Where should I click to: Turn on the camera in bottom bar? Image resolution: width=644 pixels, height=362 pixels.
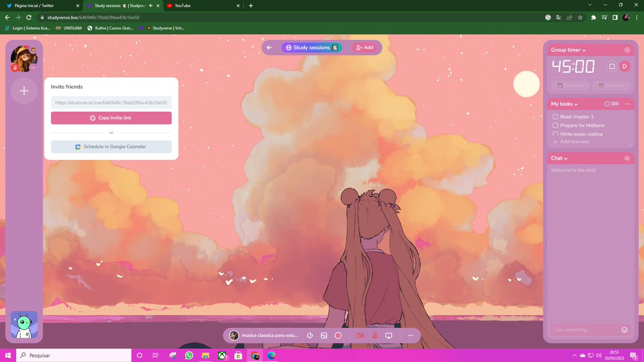click(361, 336)
